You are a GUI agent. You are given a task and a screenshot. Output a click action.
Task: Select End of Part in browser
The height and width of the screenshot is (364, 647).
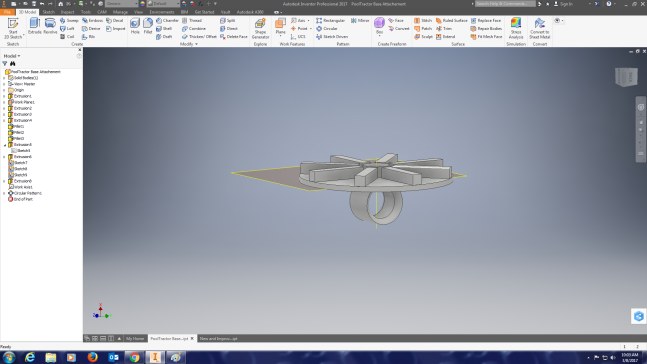pos(20,199)
